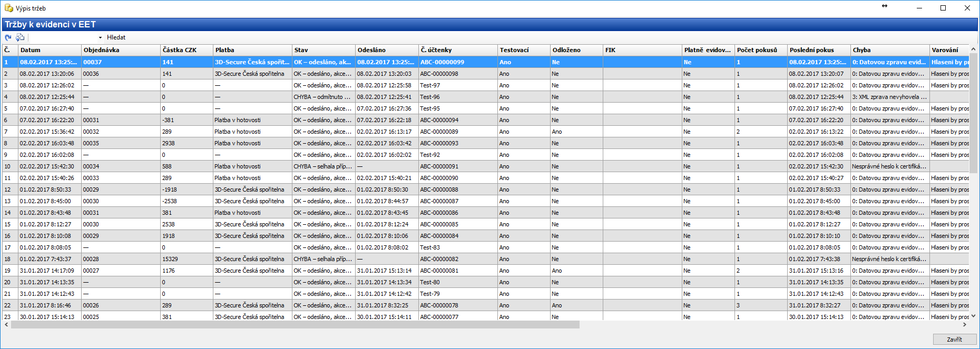Click the Zavřít button
980x349 pixels.
954,340
